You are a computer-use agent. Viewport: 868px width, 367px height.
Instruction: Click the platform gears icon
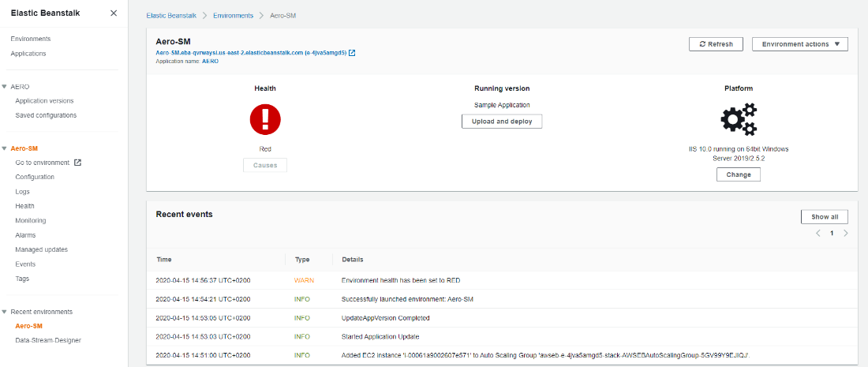(739, 119)
